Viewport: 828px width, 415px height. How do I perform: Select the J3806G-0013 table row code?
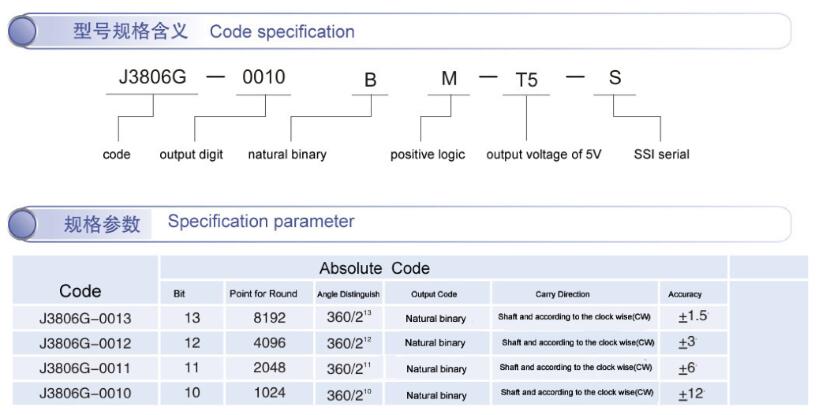(85, 318)
